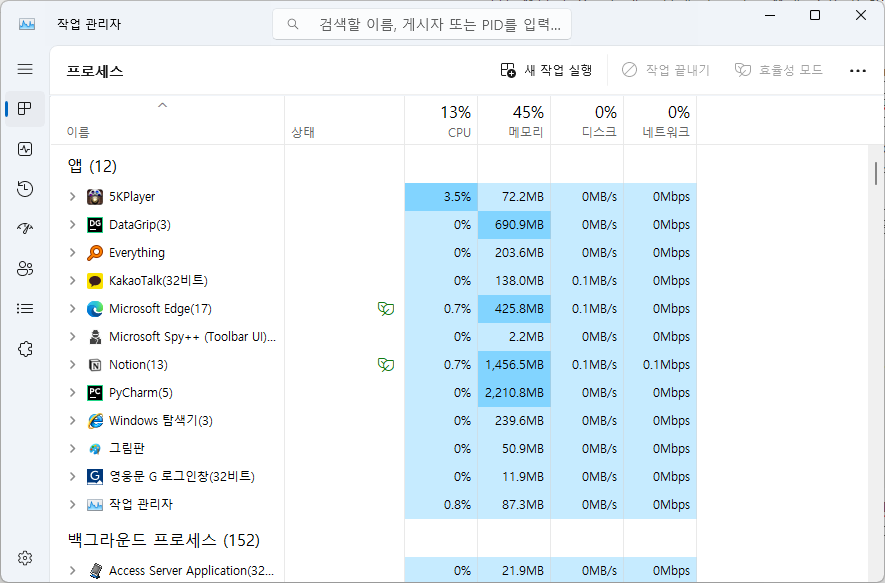Expand the Windows 탐색기(3) process group

click(72, 420)
